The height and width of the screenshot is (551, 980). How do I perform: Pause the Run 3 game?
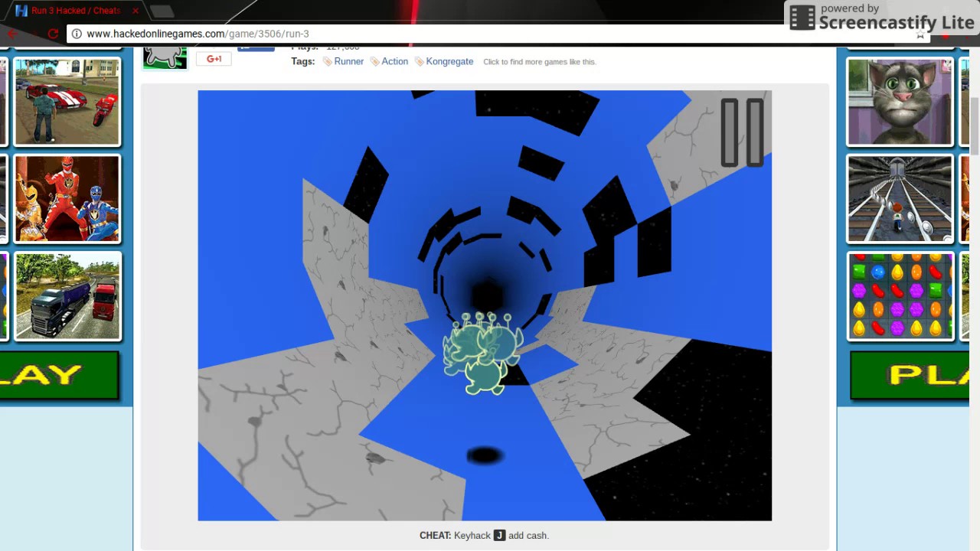(x=742, y=132)
